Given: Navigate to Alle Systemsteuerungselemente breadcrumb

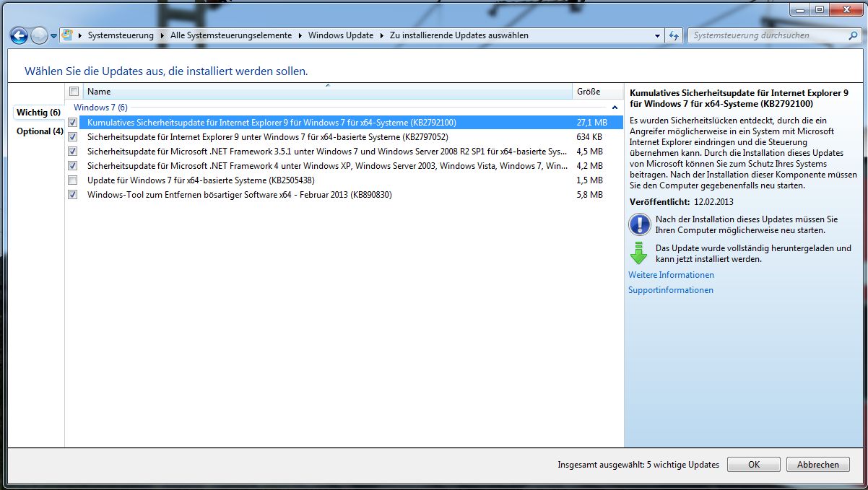Looking at the screenshot, I should tap(231, 35).
